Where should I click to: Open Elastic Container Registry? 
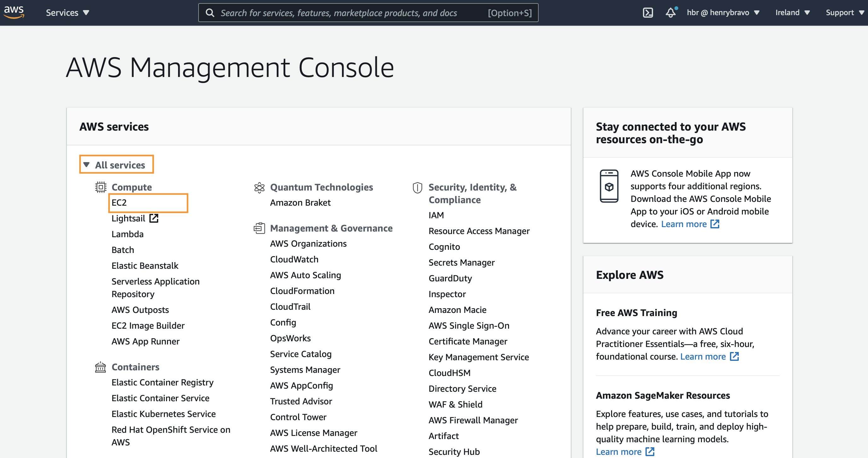[162, 382]
